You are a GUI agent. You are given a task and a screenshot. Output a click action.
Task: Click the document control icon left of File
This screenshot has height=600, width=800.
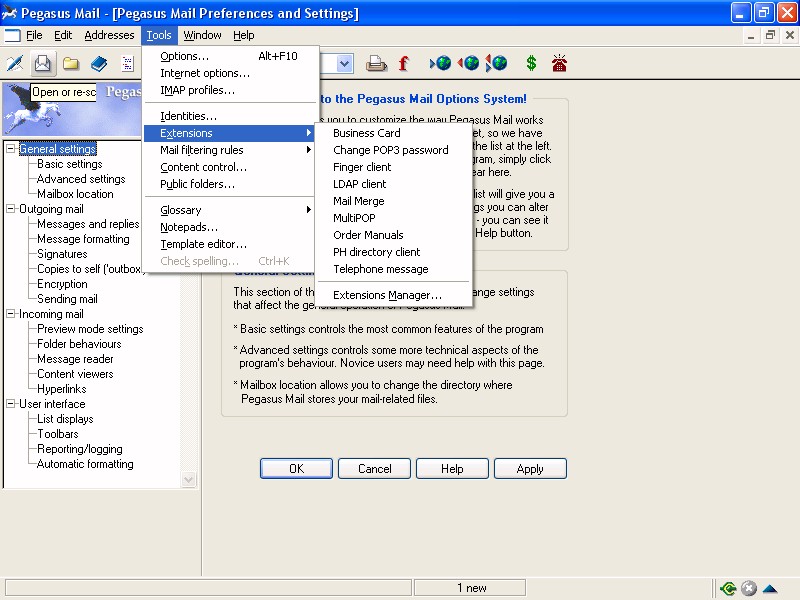click(x=12, y=35)
